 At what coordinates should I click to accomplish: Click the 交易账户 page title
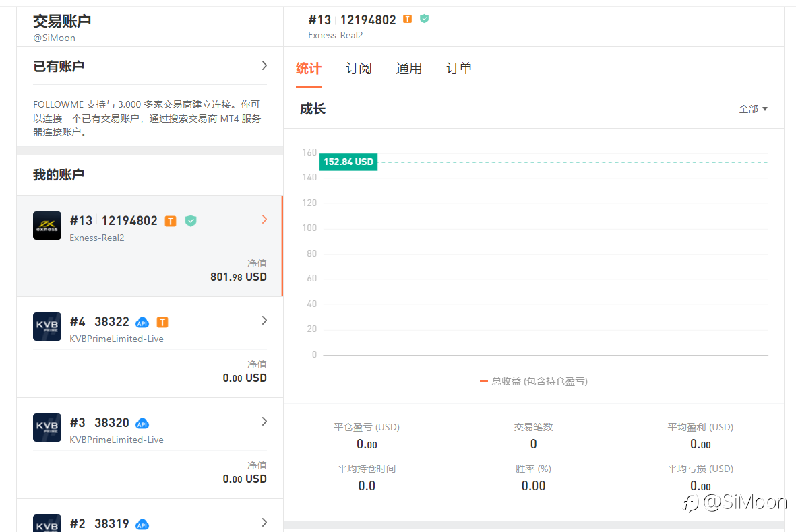point(62,22)
